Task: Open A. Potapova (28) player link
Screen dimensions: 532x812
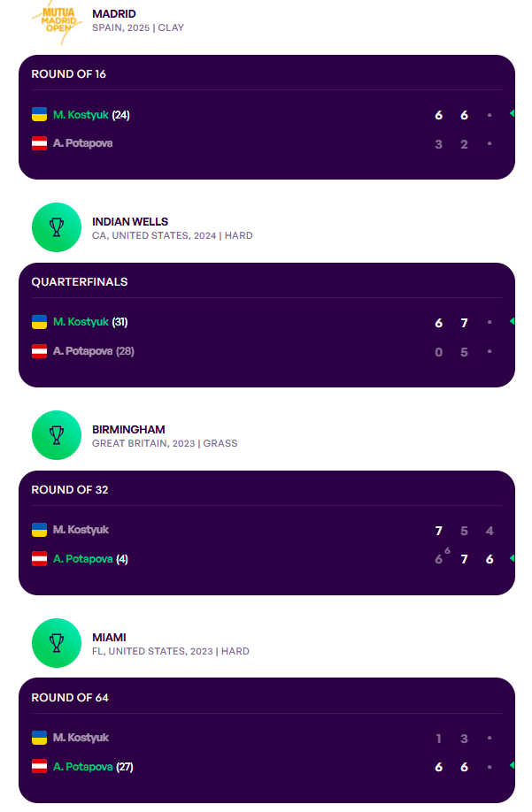Action: 93,351
